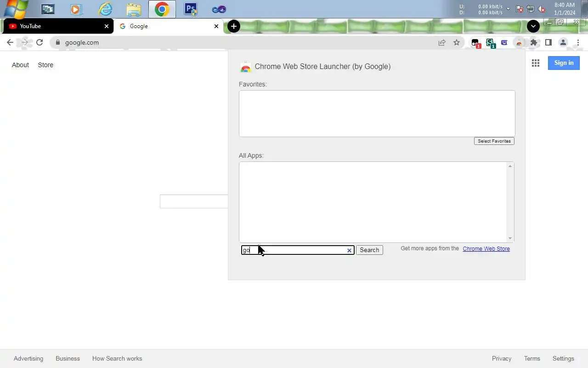
Task: Expand the network meter dropdown arrow
Action: tap(508, 9)
